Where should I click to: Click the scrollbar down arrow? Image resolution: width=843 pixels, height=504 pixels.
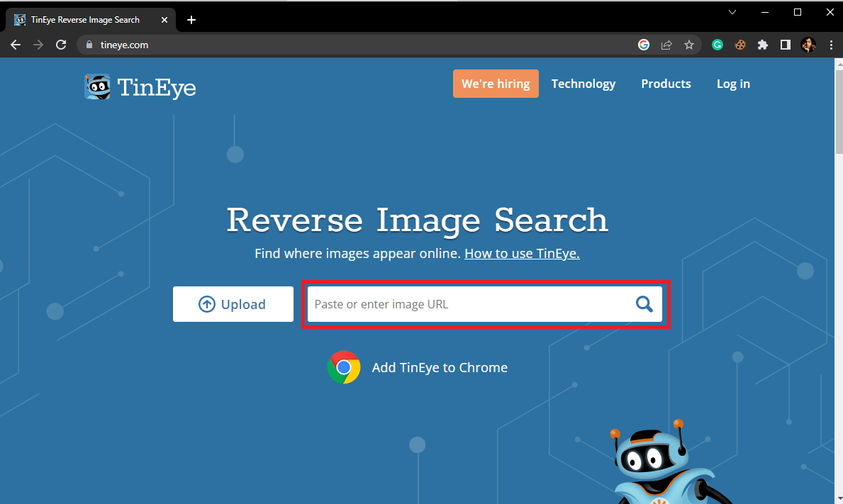[839, 499]
